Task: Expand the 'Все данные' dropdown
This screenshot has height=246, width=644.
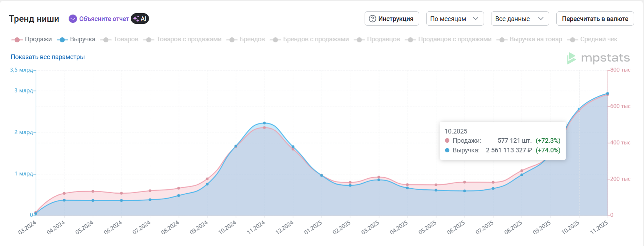Action: [x=520, y=19]
